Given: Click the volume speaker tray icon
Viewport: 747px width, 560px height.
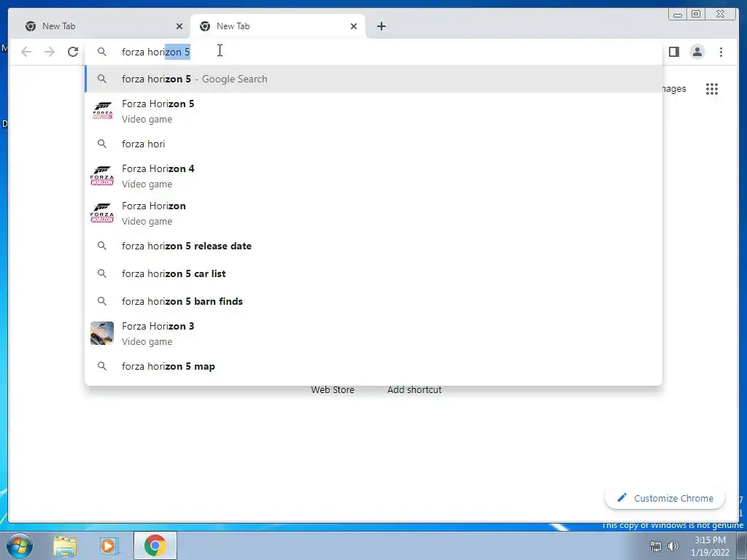Looking at the screenshot, I should 673,546.
